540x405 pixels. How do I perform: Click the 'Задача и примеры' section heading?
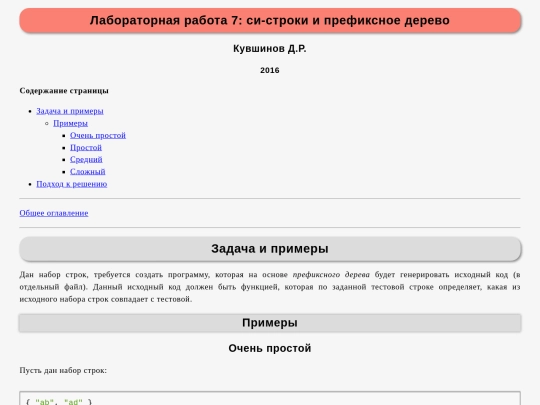click(270, 249)
